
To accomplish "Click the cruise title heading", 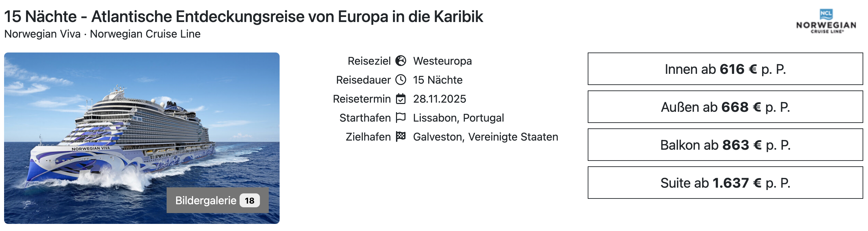I will 243,17.
